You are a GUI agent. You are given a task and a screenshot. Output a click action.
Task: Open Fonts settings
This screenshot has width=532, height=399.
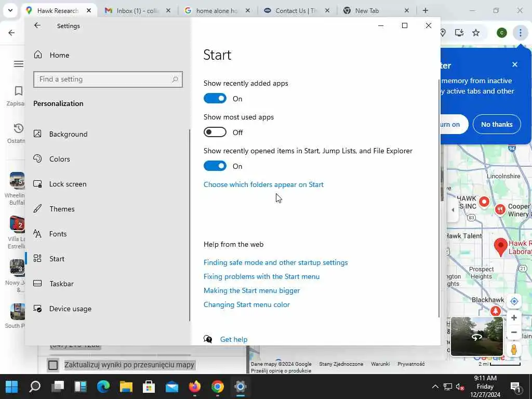[x=50, y=234]
